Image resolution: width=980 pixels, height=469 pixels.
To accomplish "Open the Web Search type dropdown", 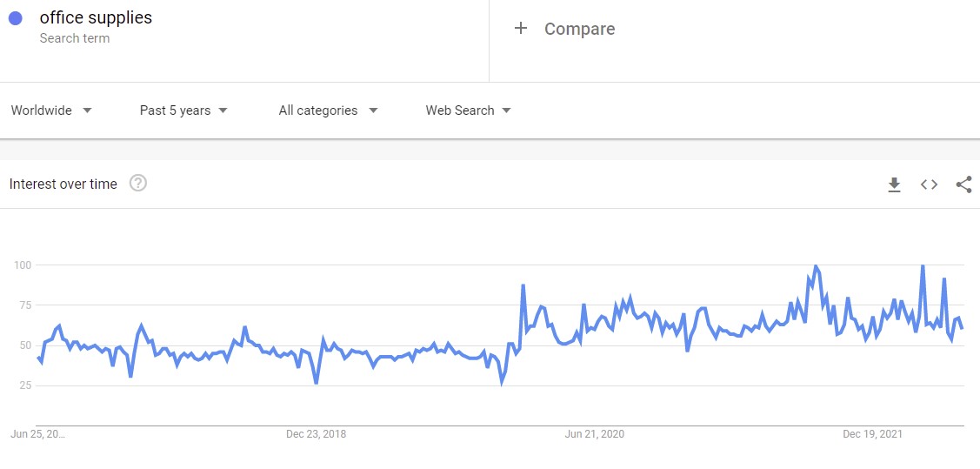I will pyautogui.click(x=468, y=111).
